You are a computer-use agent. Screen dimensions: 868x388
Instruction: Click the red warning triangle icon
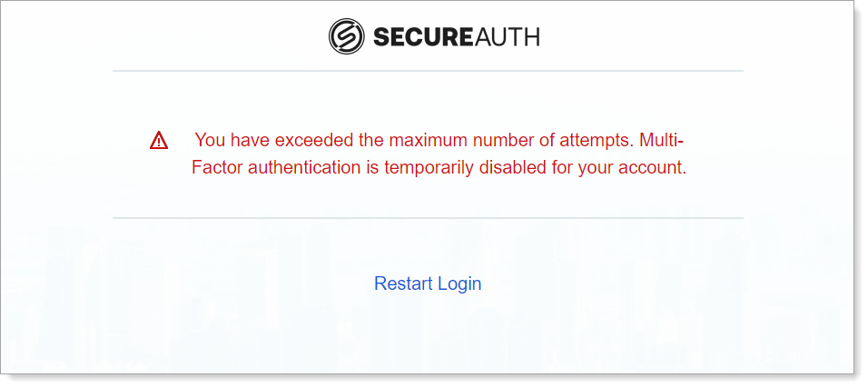coord(159,140)
